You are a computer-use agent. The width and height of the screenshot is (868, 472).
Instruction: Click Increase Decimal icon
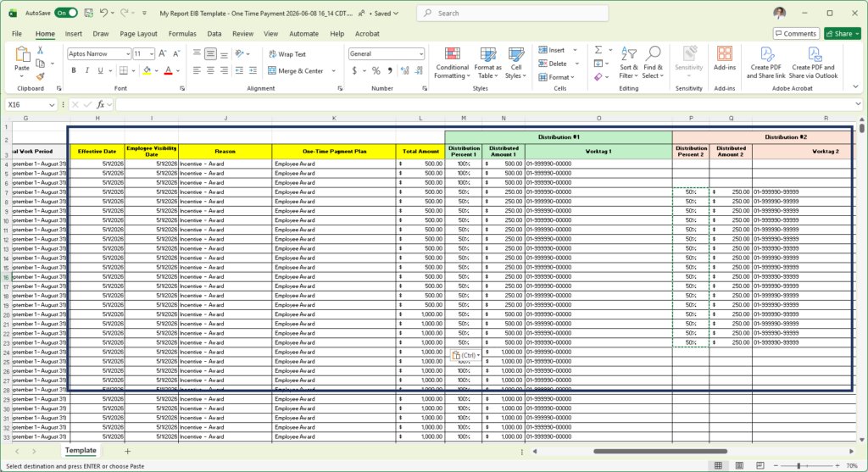click(404, 71)
